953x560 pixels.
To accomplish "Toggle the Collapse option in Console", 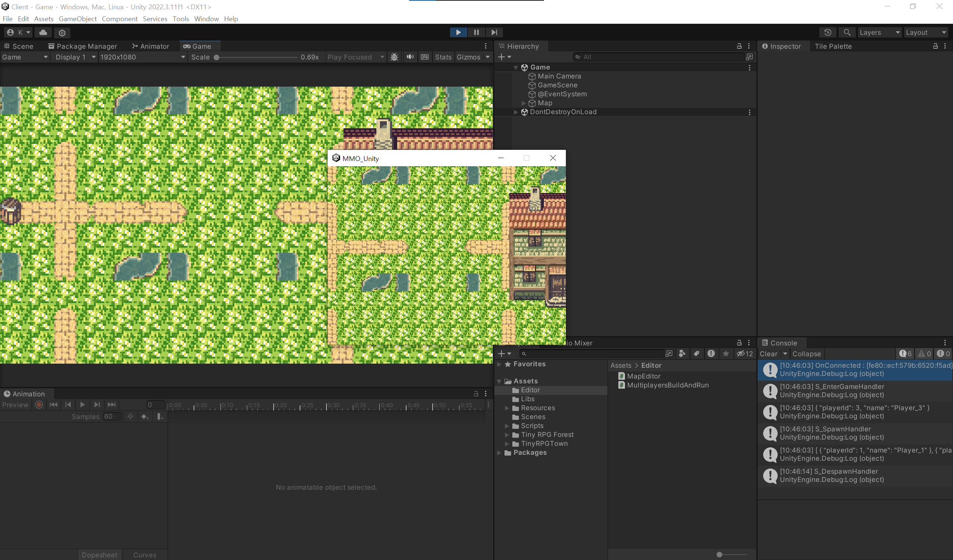I will pos(806,354).
